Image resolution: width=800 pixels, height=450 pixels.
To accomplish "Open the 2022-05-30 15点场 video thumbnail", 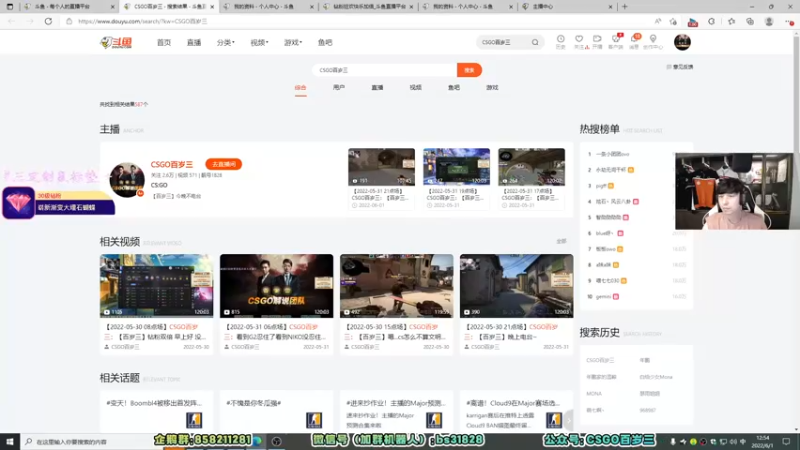I will (396, 286).
